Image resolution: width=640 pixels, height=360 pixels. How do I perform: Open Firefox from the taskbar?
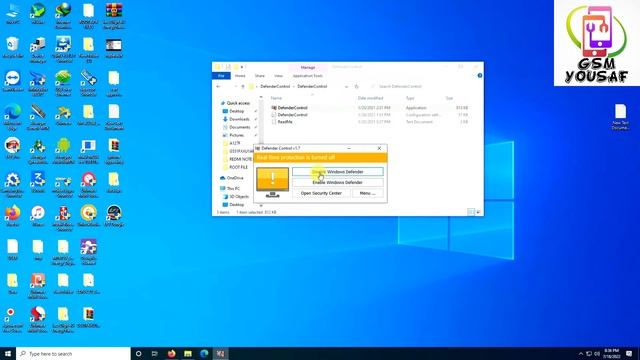[x=171, y=353]
